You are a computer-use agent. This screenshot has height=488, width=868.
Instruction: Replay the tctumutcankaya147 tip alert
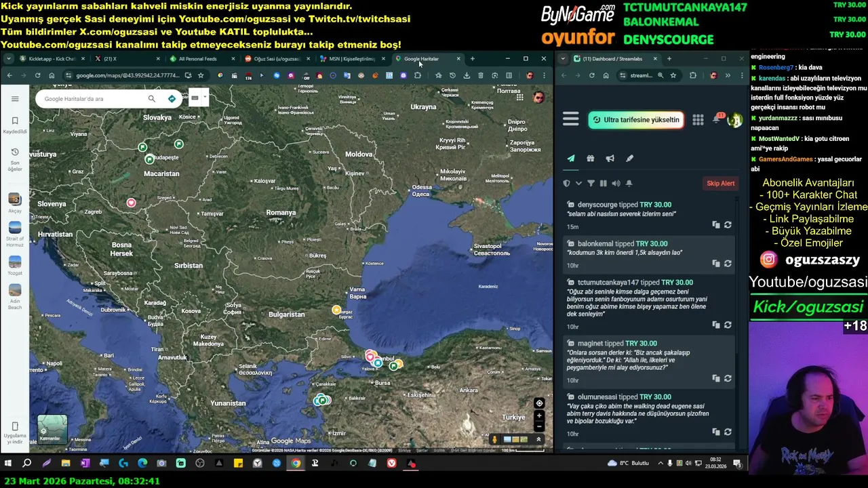click(728, 325)
